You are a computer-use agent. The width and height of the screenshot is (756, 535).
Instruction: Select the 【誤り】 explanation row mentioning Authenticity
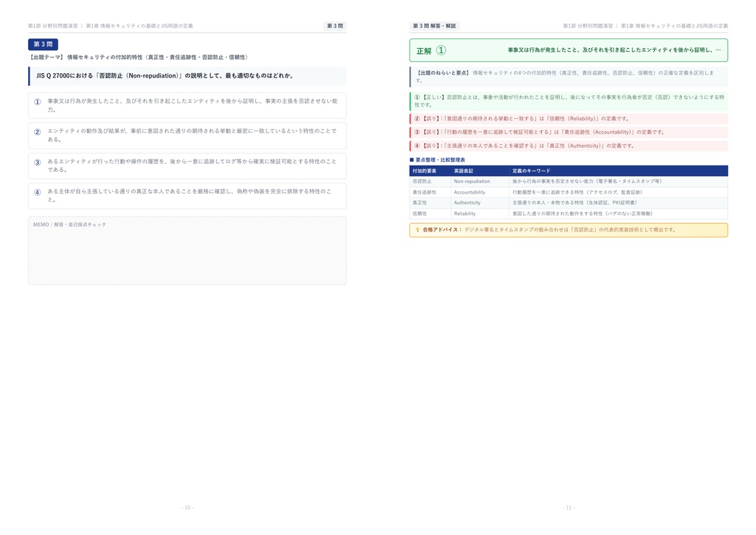[x=569, y=146]
